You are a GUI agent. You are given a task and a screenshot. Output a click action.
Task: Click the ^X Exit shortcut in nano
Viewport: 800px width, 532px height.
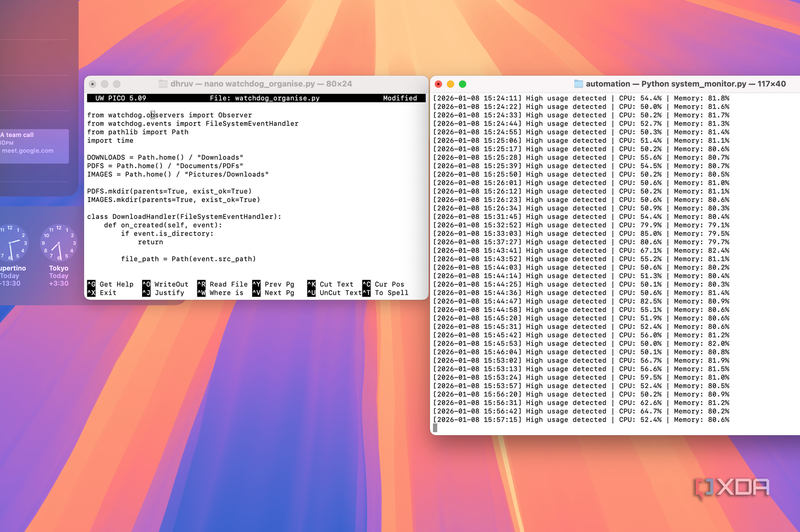tap(102, 293)
